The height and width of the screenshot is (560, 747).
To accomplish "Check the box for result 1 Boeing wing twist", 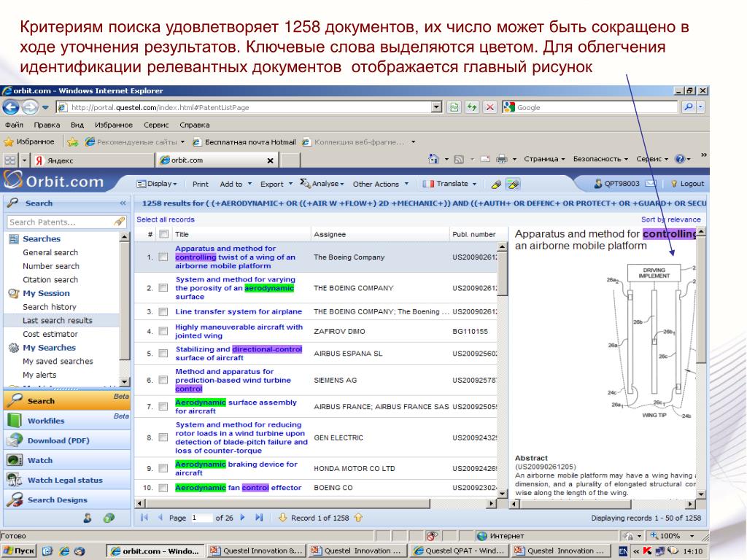I will tap(163, 257).
